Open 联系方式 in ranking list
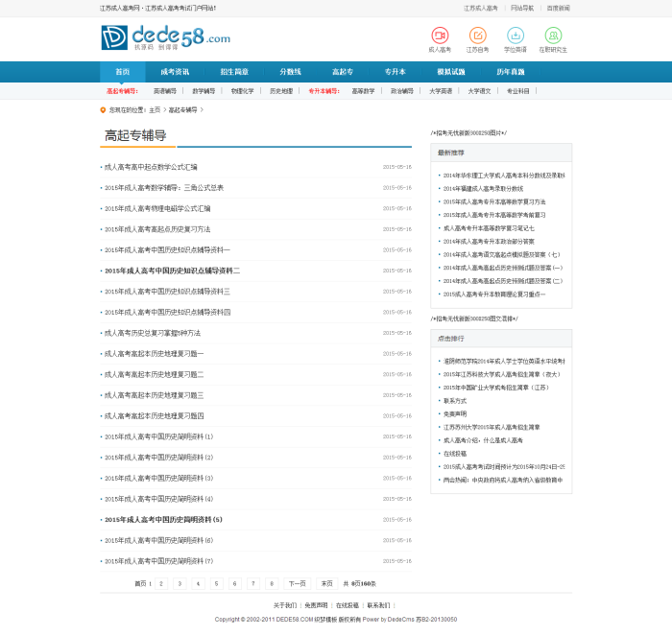672x636 pixels. [455, 401]
